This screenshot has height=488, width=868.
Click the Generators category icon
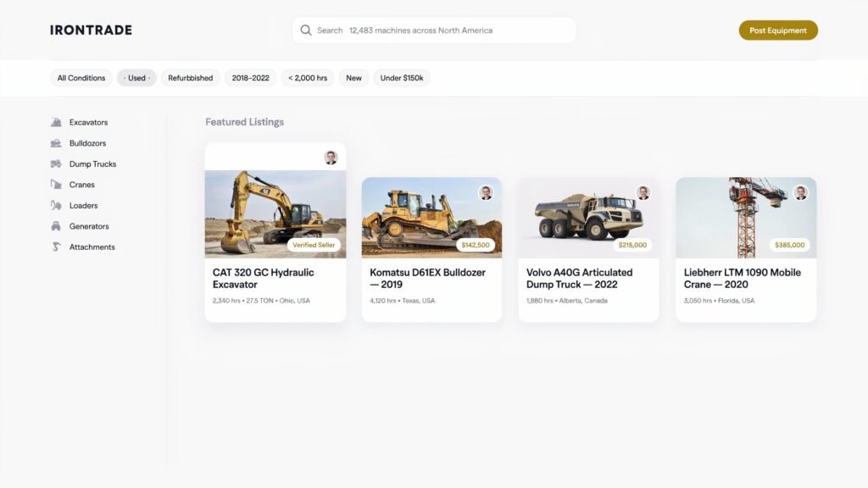point(56,226)
